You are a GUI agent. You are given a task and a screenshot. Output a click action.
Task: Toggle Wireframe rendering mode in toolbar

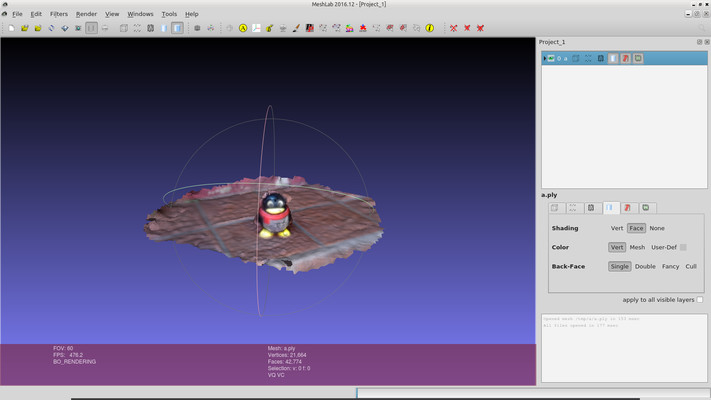coord(151,28)
